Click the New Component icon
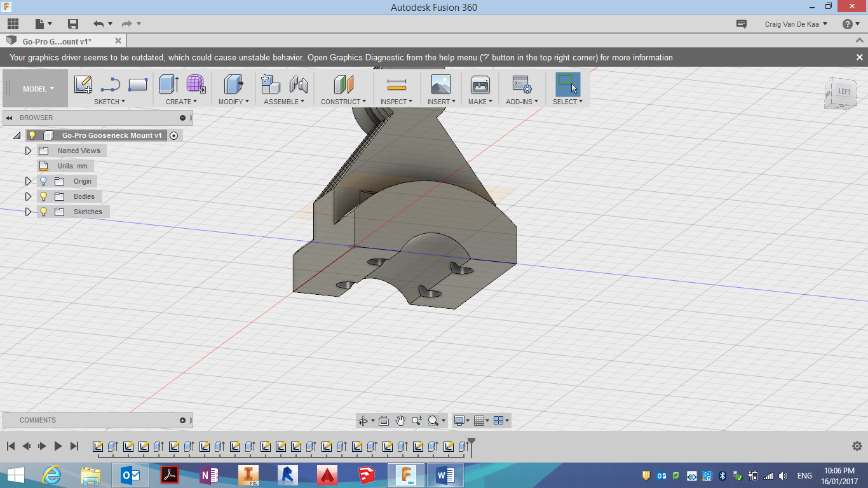The width and height of the screenshot is (868, 488). (x=271, y=84)
